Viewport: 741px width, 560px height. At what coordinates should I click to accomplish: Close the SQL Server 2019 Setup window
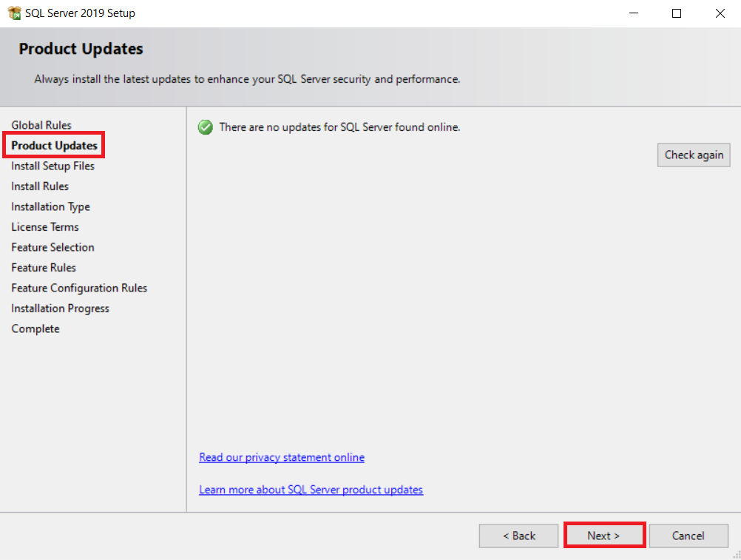pyautogui.click(x=720, y=13)
